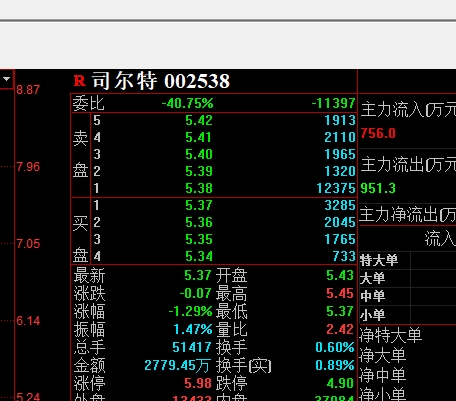Click the 委差 value -11397
456x401 pixels.
click(334, 103)
